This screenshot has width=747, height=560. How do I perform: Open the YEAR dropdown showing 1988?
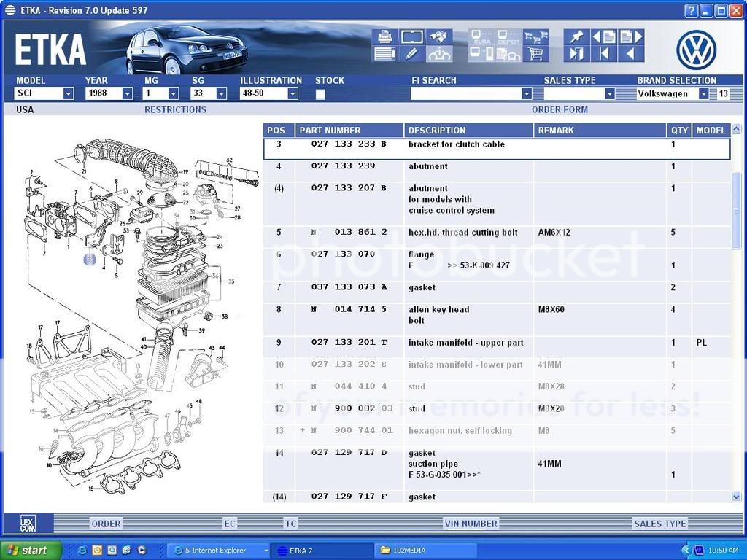coord(128,93)
